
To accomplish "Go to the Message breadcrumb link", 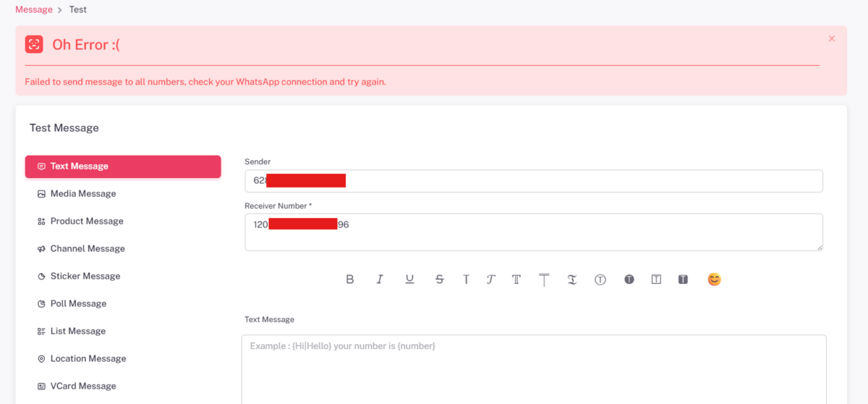I will pyautogui.click(x=34, y=9).
